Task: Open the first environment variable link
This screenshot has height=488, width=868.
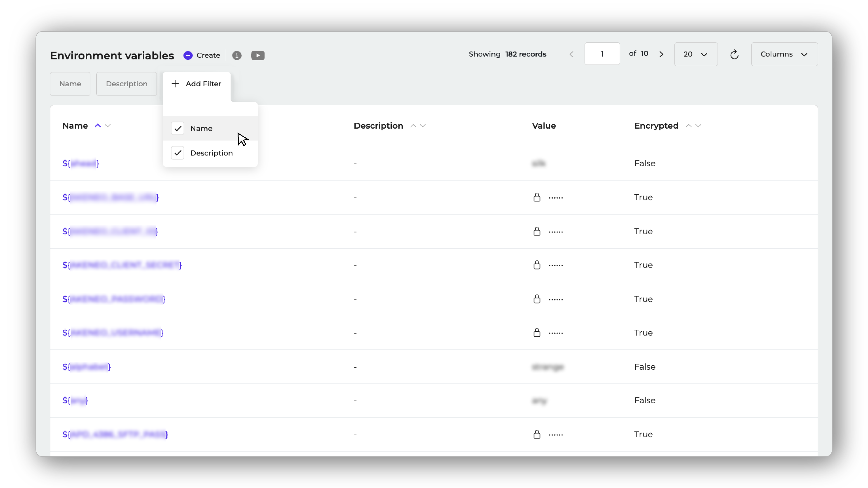Action: (x=81, y=164)
